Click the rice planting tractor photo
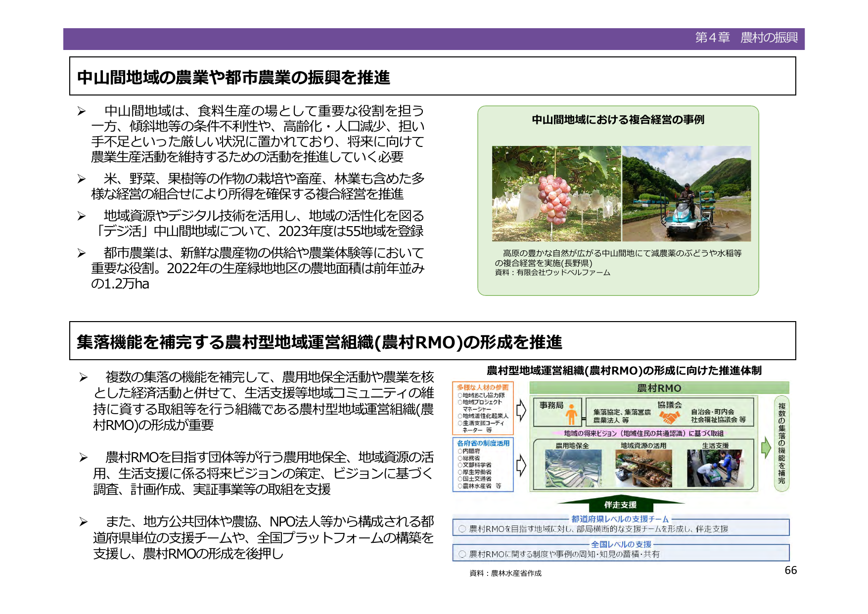This screenshot has height=614, width=868. click(x=686, y=193)
